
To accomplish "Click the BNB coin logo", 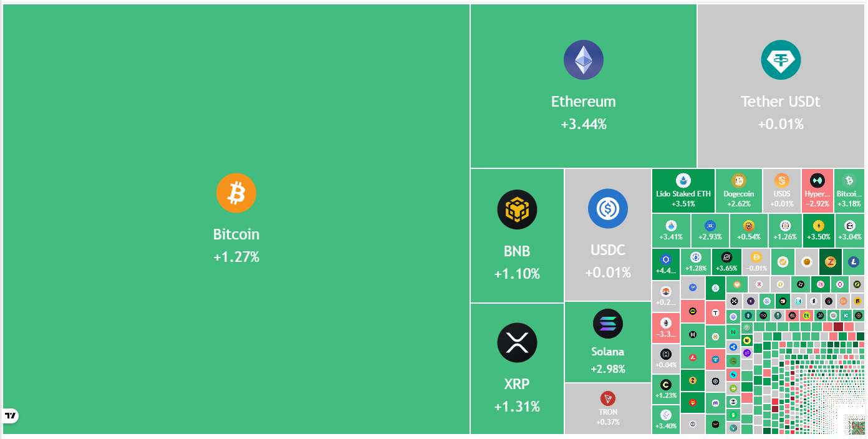I will 517,209.
